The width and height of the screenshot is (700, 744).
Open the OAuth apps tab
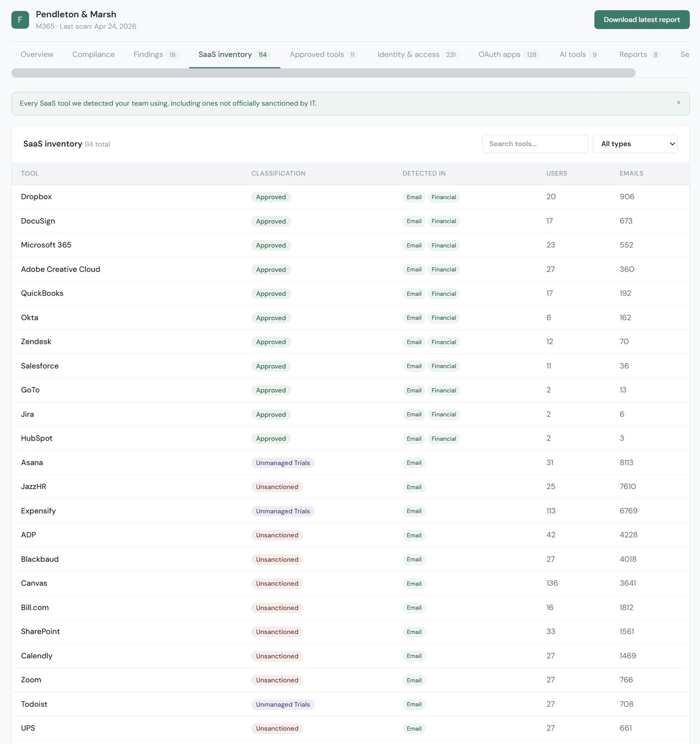click(509, 54)
